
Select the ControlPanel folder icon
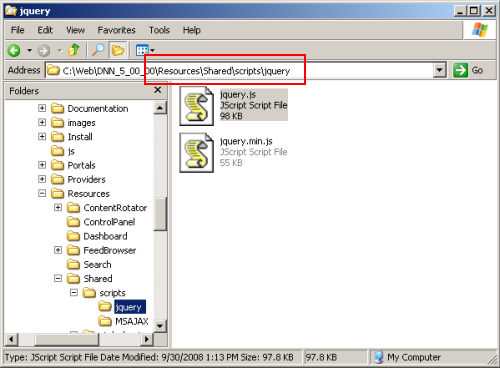[x=73, y=222]
